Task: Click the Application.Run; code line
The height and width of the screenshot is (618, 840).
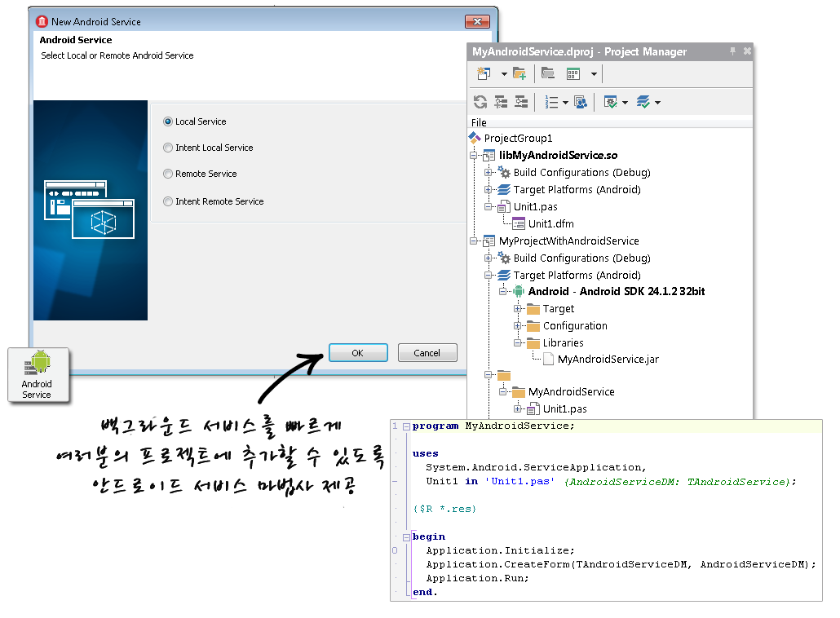Action: (x=477, y=578)
